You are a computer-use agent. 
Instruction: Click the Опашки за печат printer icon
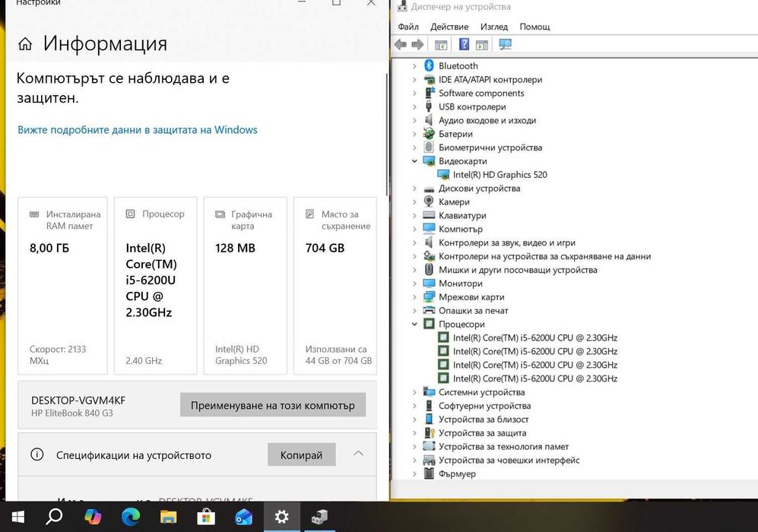click(x=429, y=310)
